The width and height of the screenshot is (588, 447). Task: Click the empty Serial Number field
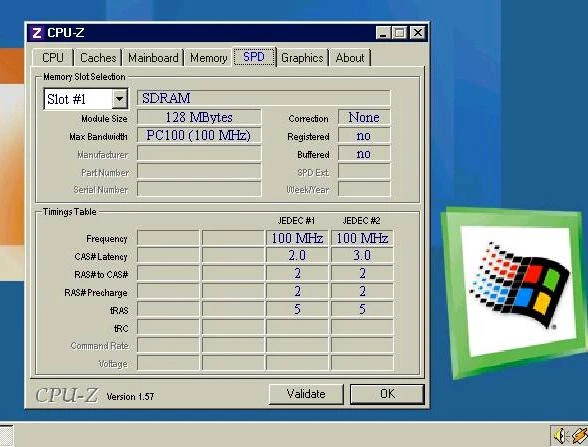click(199, 189)
